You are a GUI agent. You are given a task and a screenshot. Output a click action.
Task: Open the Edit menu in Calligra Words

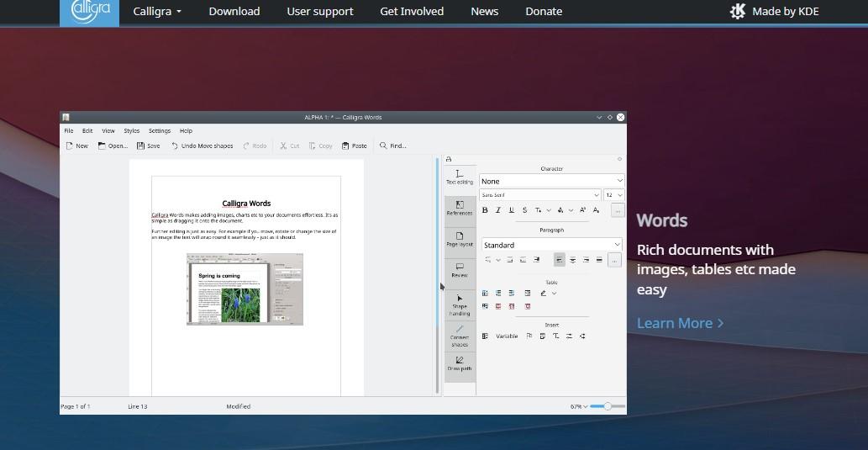pos(87,130)
